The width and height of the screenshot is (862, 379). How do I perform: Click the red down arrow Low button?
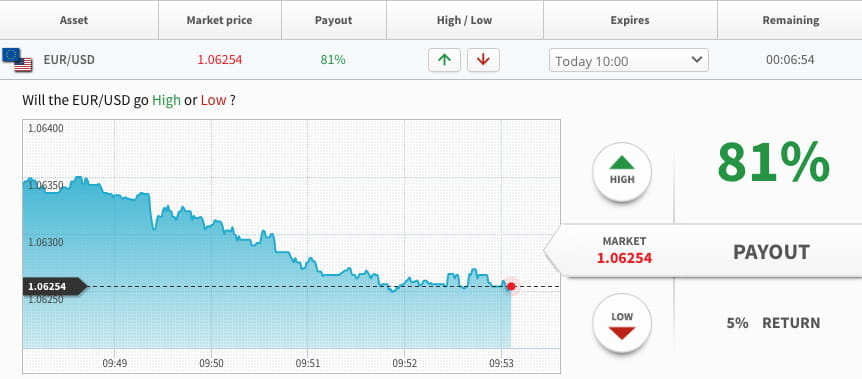pyautogui.click(x=483, y=60)
